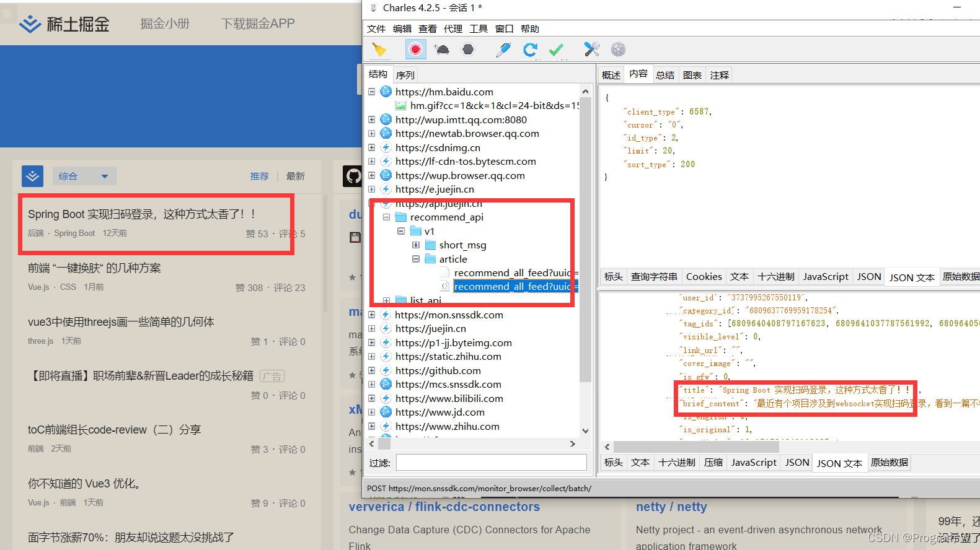Toggle the hexagon breakpoints icon
The height and width of the screenshot is (550, 980).
pyautogui.click(x=468, y=50)
